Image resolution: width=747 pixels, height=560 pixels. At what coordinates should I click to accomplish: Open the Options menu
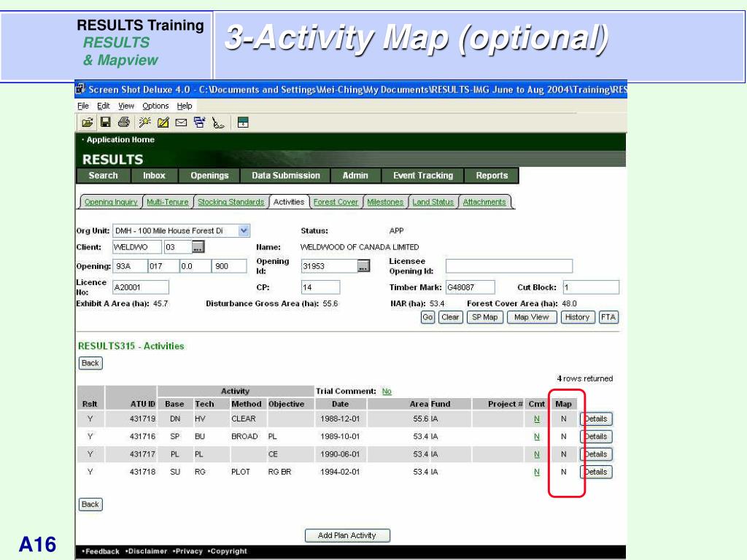pos(155,106)
